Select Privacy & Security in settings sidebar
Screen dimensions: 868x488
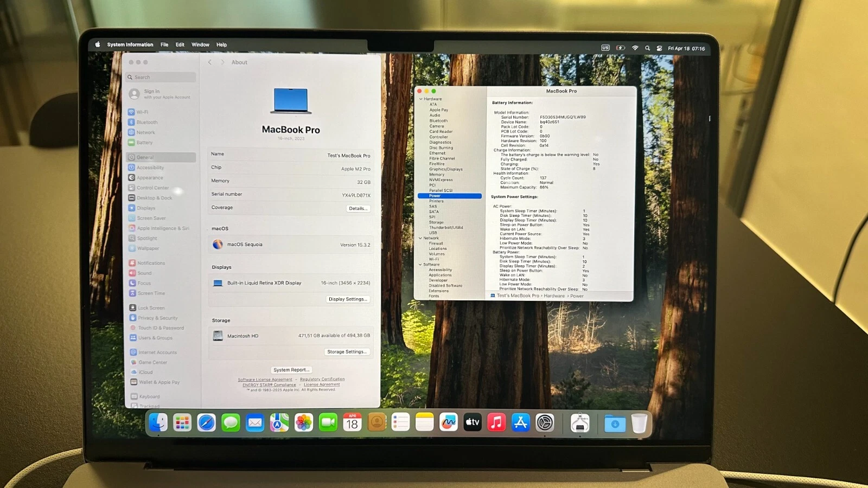(x=161, y=318)
